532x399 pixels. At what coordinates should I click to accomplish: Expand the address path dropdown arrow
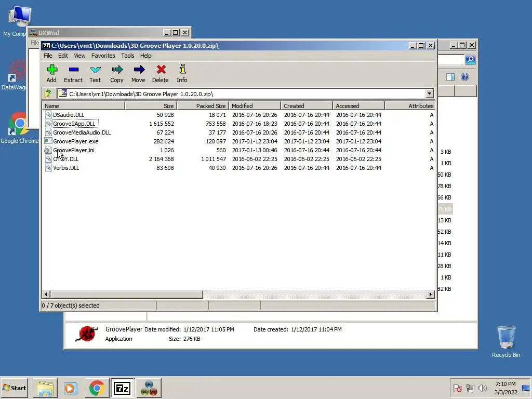(429, 94)
